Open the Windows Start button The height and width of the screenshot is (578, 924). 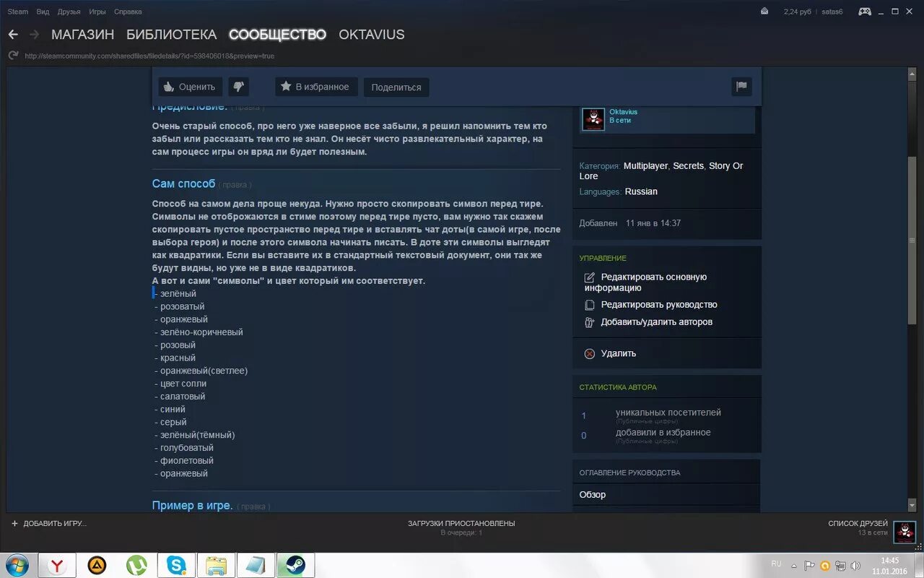[16, 565]
